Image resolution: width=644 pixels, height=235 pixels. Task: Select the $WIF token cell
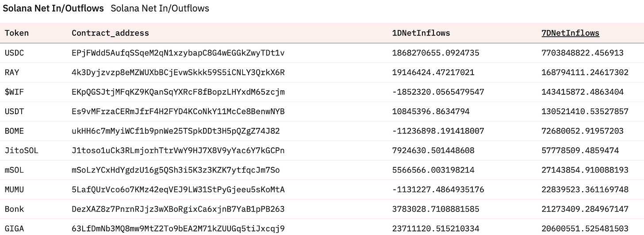tap(14, 92)
